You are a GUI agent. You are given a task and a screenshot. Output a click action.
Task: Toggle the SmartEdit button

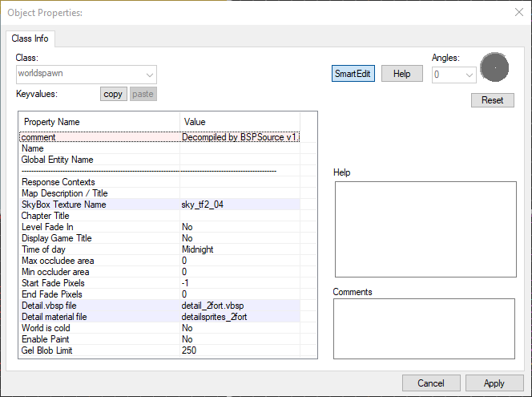pyautogui.click(x=353, y=74)
